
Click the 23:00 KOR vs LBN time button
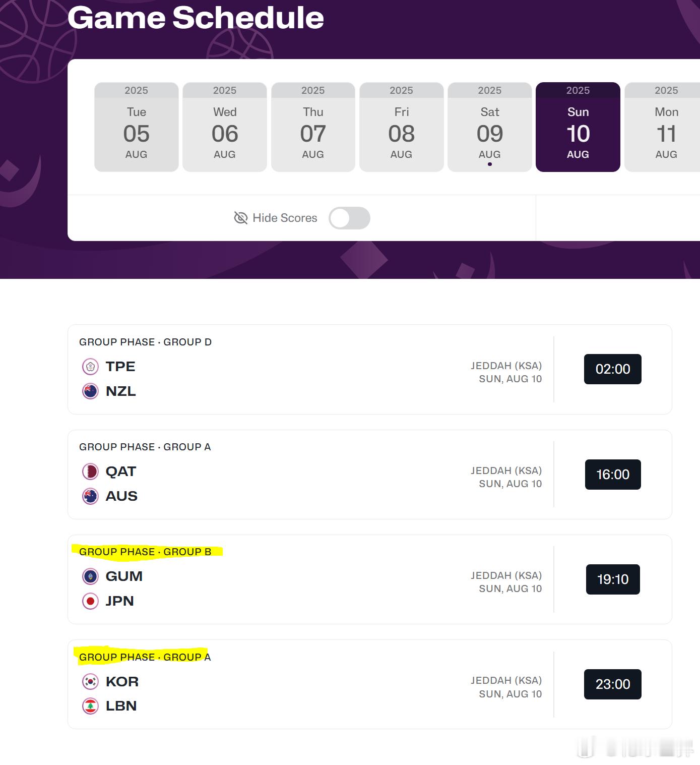(x=613, y=684)
